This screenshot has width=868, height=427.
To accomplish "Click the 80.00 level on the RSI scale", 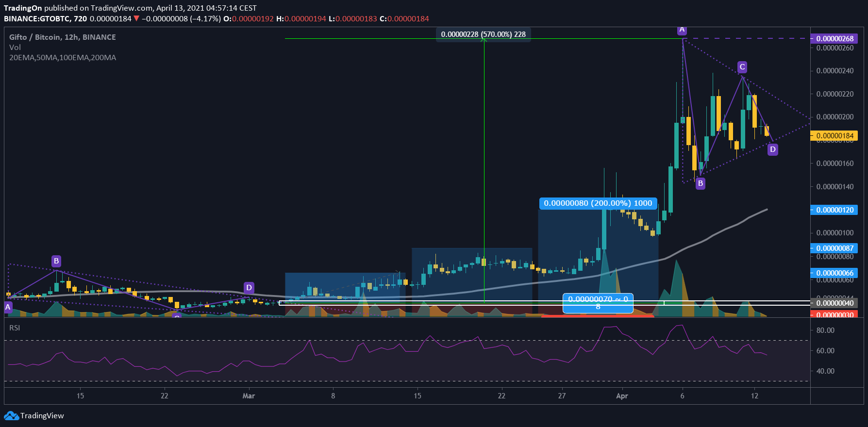I will 825,330.
